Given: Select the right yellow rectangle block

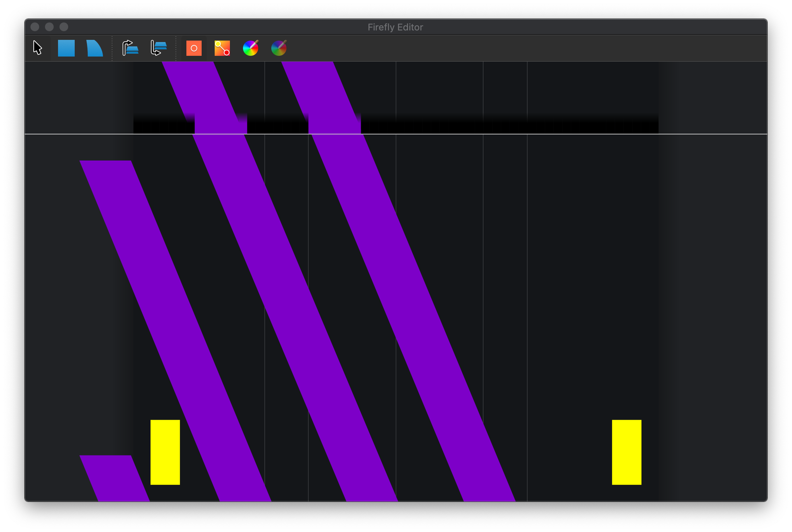Looking at the screenshot, I should (626, 452).
